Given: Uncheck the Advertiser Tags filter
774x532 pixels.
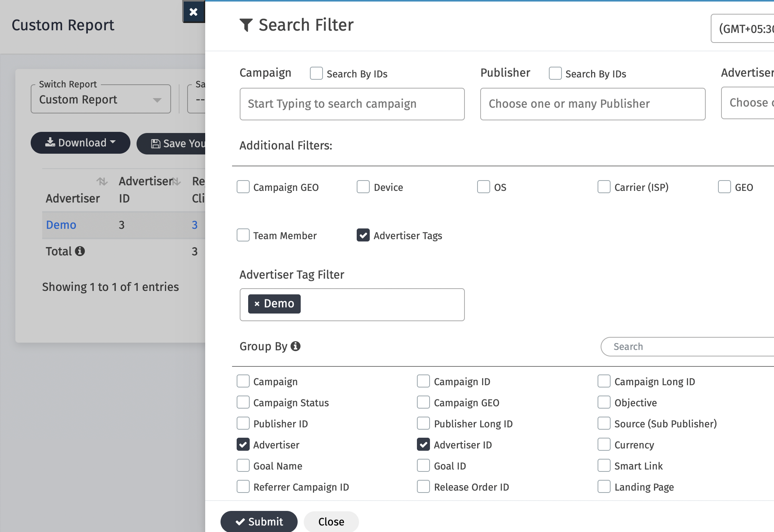Looking at the screenshot, I should point(363,235).
